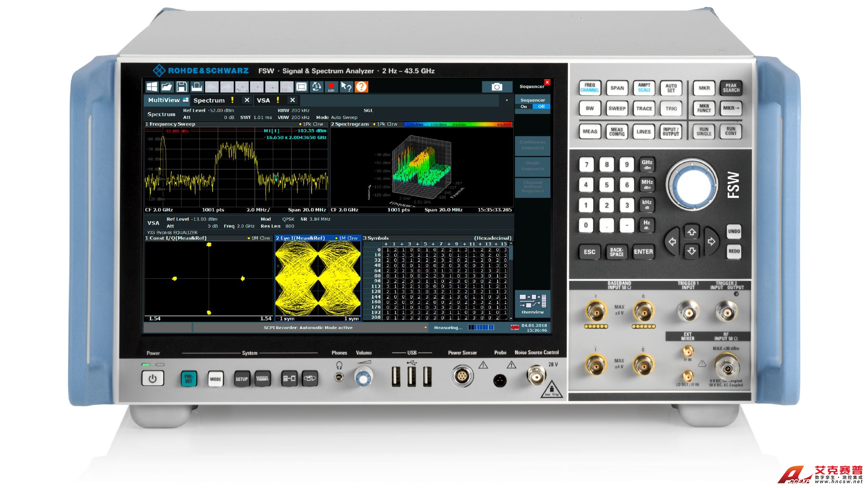Click the open file folder icon
Image resolution: width=868 pixels, height=488 pixels.
(167, 87)
